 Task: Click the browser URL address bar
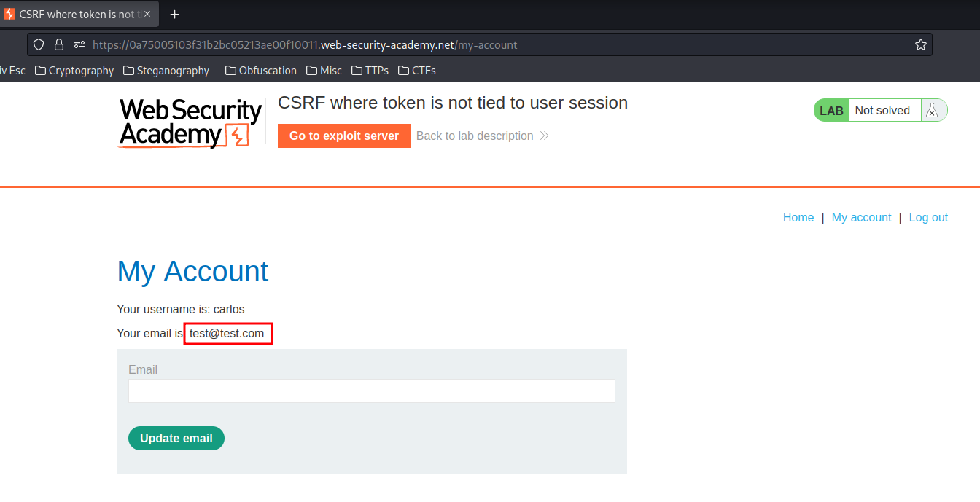click(480, 44)
